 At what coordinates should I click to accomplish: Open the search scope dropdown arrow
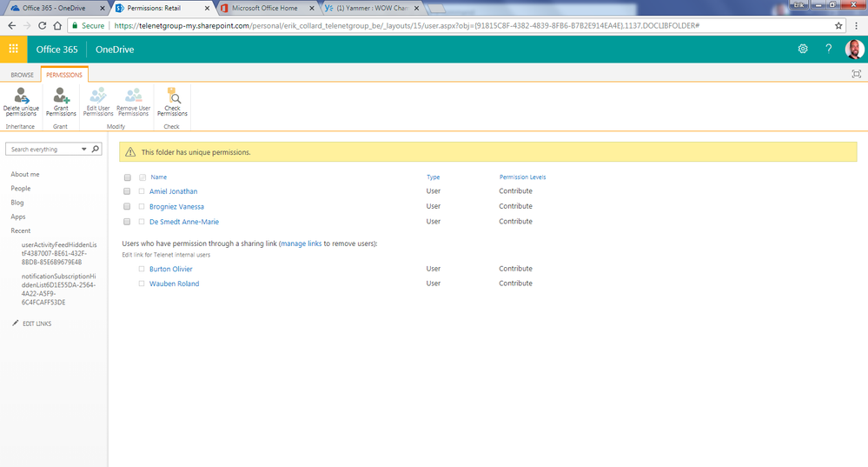coord(83,149)
